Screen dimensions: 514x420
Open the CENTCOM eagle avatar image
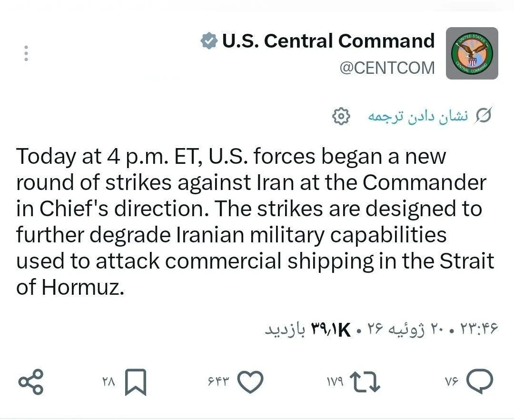[472, 53]
